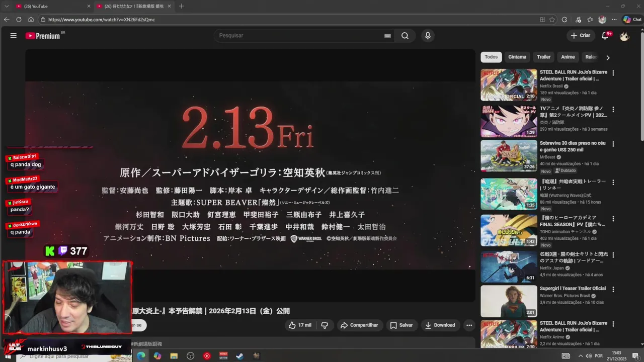Open options for Netflix Anime Steel Ball Run video

[x=613, y=324]
